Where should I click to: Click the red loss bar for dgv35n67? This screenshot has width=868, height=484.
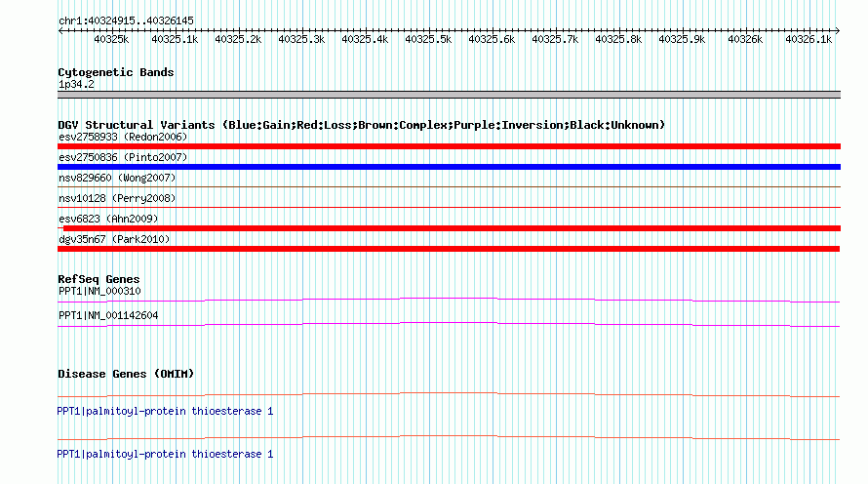coord(449,249)
